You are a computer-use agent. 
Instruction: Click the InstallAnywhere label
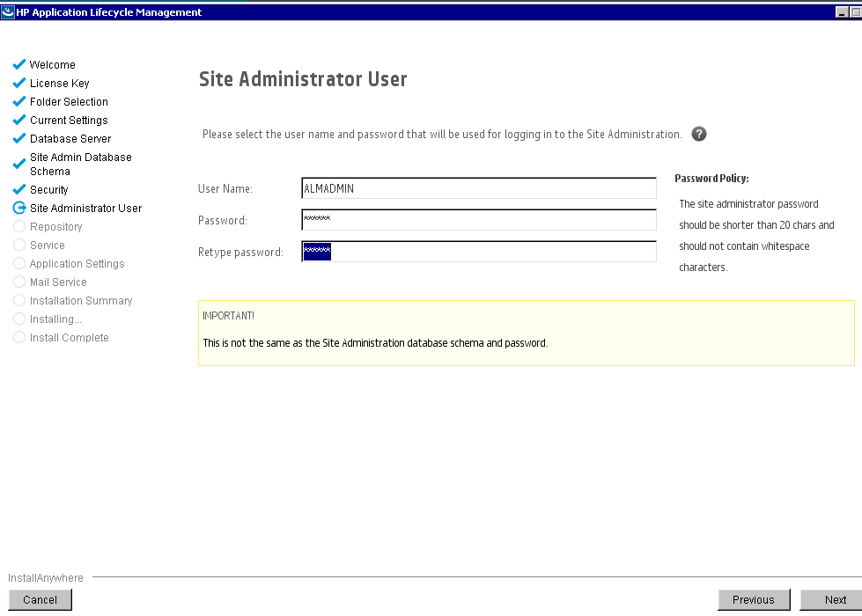[46, 577]
